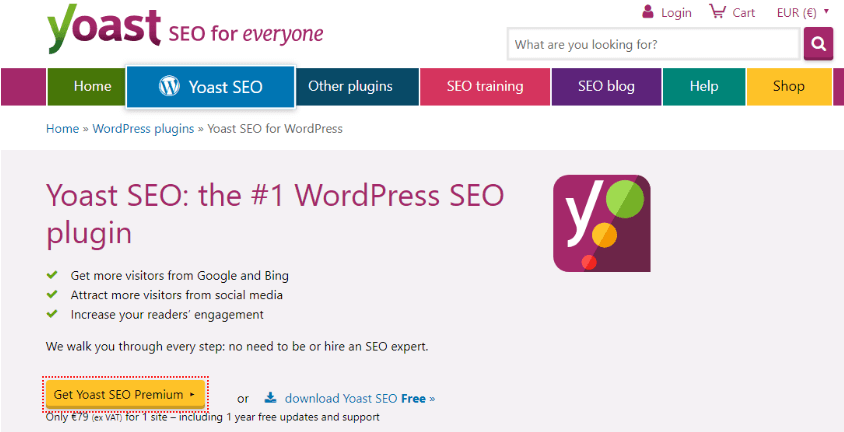
Task: Click 'Get more visitors from Google and Bing' text
Action: coord(179,276)
